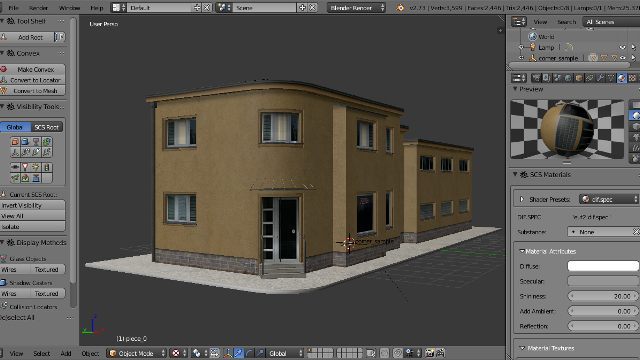
Task: Open the Render properties tab icon
Action: pyautogui.click(x=536, y=78)
